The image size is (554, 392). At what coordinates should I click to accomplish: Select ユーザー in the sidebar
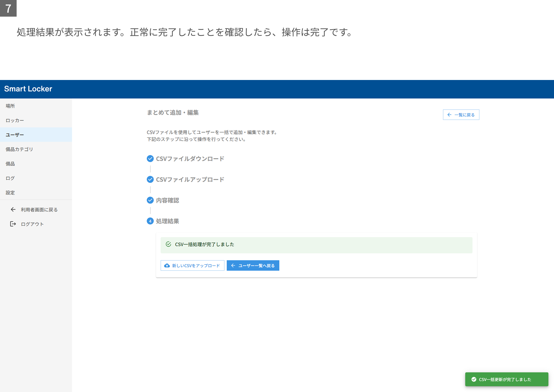(36, 135)
